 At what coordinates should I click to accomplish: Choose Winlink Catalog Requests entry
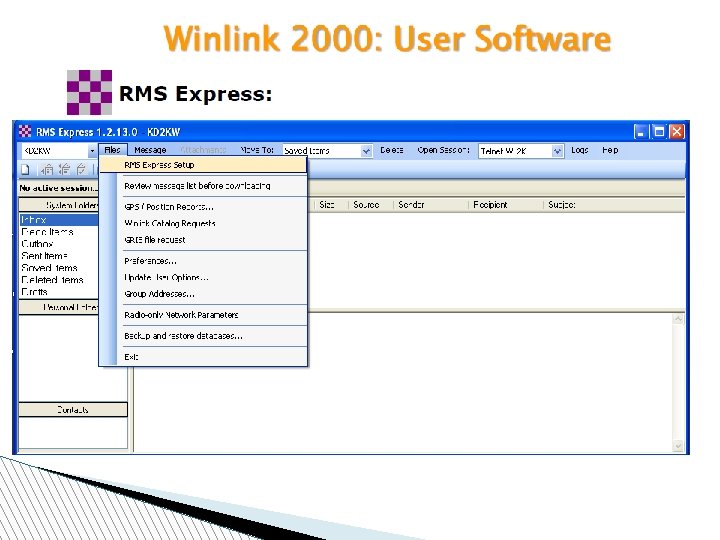(x=203, y=224)
